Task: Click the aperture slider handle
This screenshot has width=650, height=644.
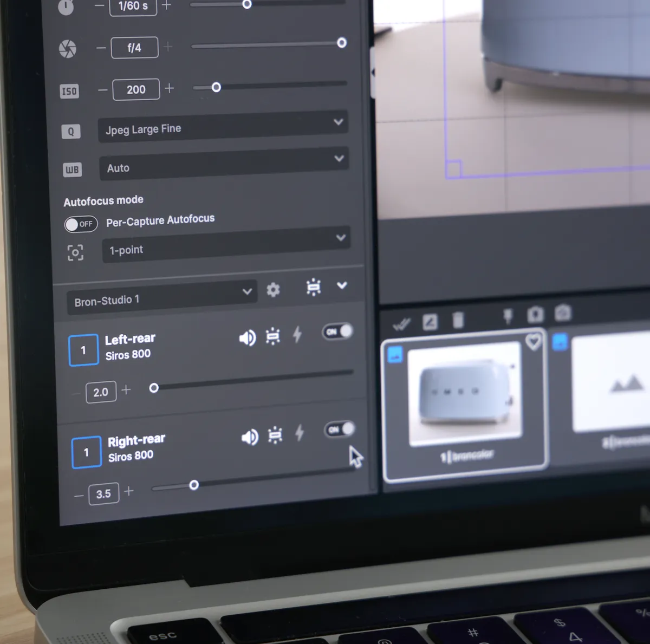Action: (x=342, y=43)
